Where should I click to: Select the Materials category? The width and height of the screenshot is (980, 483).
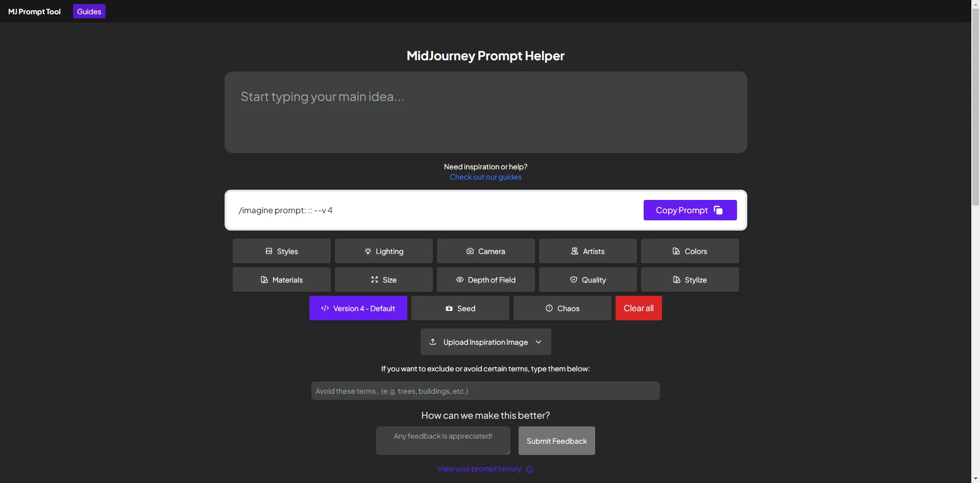tap(281, 279)
